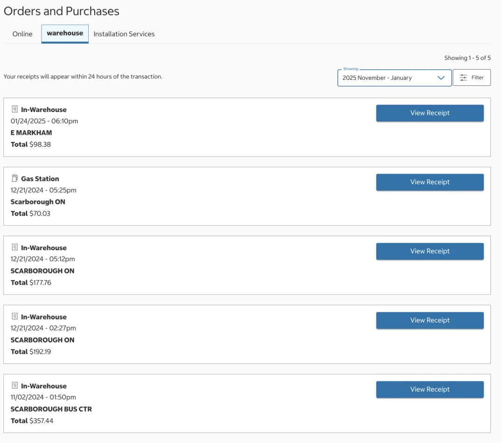
Task: Open the 2025 November - January dropdown
Action: [394, 78]
